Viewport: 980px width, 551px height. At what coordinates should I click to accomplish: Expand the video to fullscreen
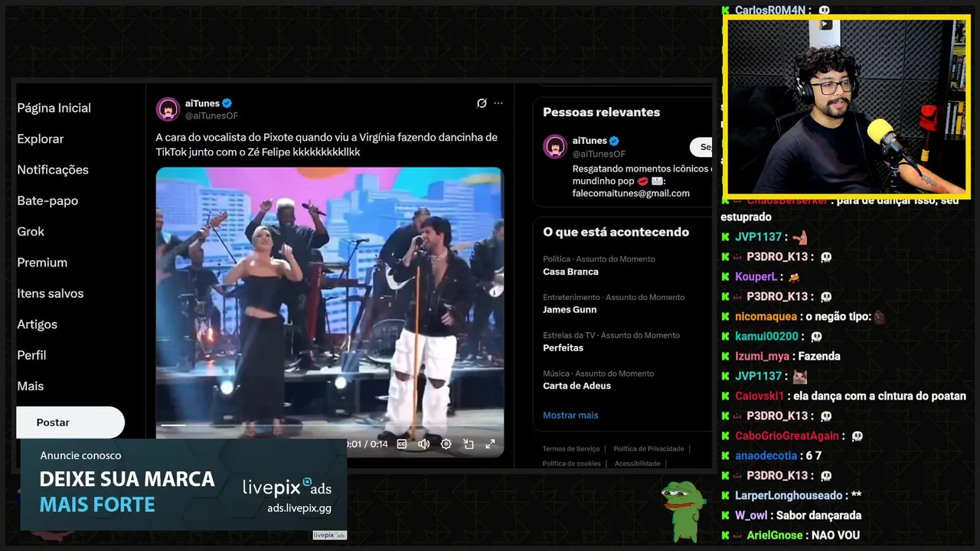490,444
